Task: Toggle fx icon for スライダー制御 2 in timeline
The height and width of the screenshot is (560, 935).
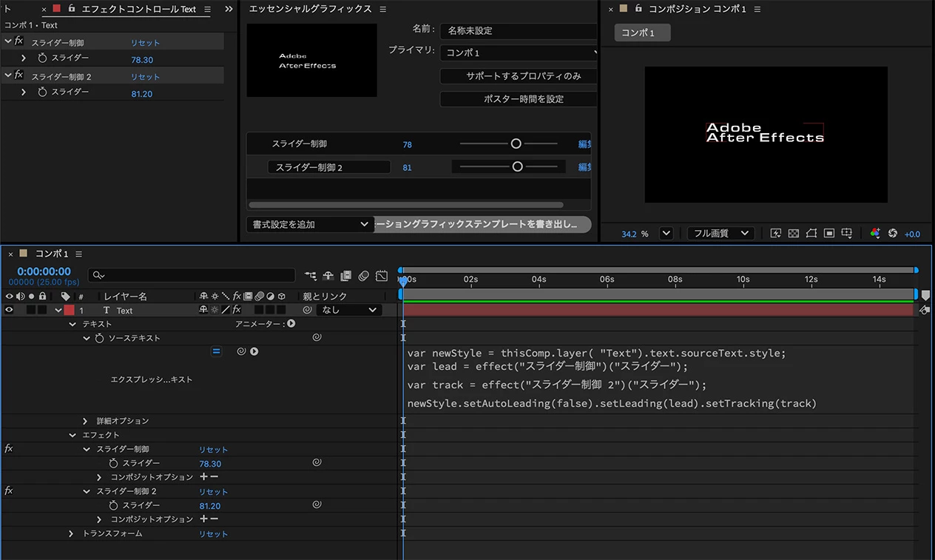Action: pyautogui.click(x=9, y=491)
